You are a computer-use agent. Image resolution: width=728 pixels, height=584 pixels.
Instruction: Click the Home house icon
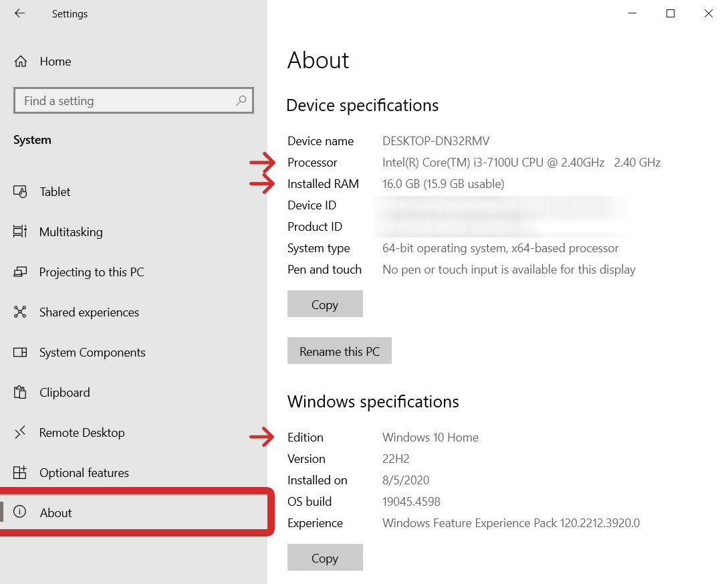click(21, 62)
